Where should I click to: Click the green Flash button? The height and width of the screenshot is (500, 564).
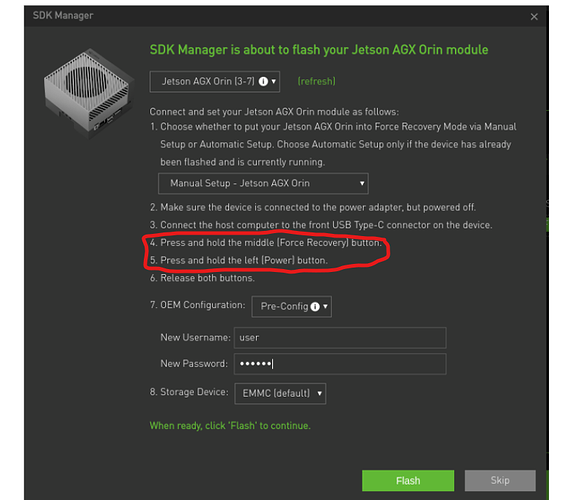(x=408, y=481)
